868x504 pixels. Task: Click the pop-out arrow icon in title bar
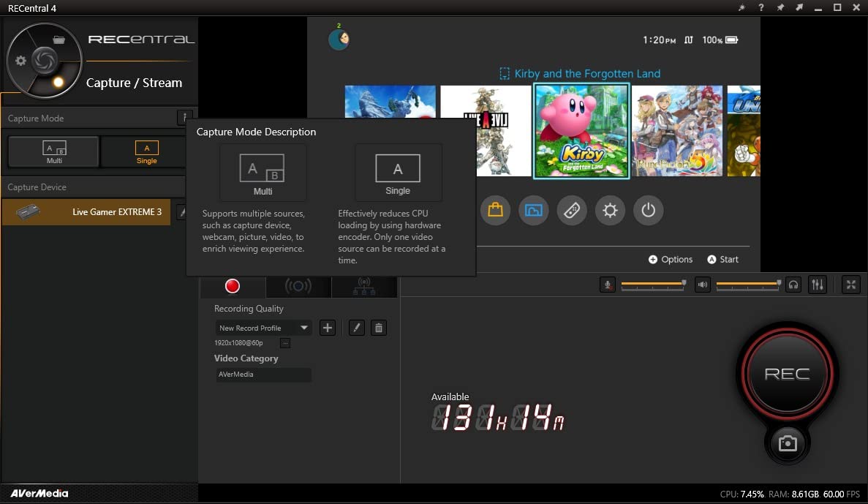(799, 8)
